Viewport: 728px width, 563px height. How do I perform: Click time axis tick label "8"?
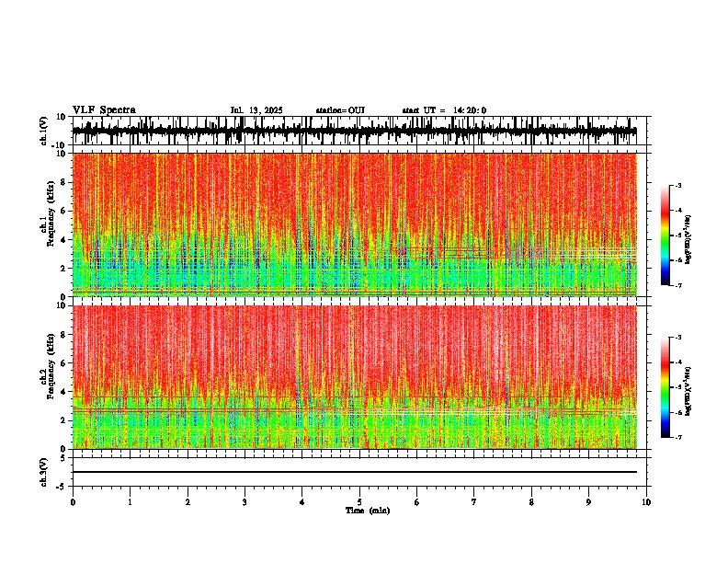(x=531, y=502)
